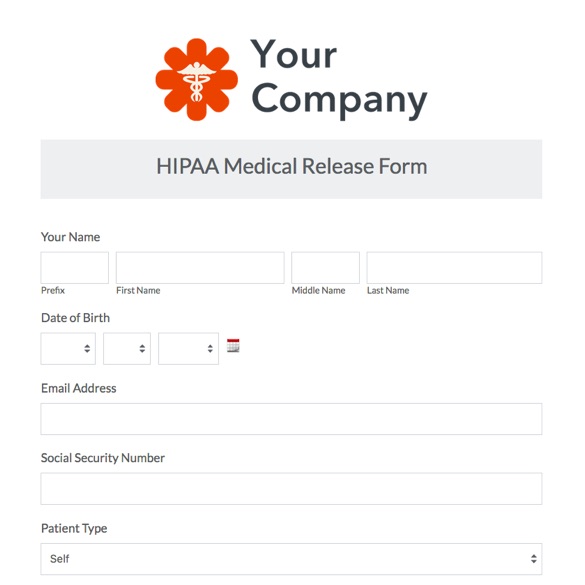Screen dimensions: 585x585
Task: Open the birth month dropdown
Action: click(68, 348)
